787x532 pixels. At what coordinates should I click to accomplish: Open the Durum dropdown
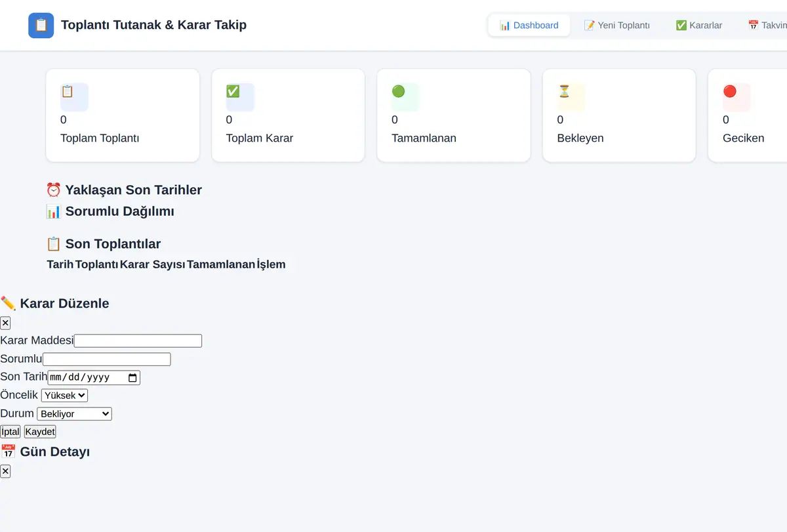point(75,414)
